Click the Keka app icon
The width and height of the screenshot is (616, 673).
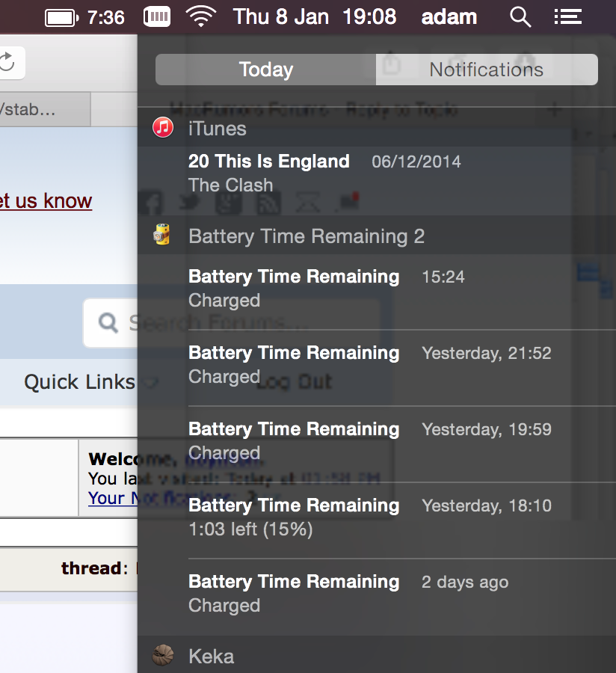click(x=163, y=655)
